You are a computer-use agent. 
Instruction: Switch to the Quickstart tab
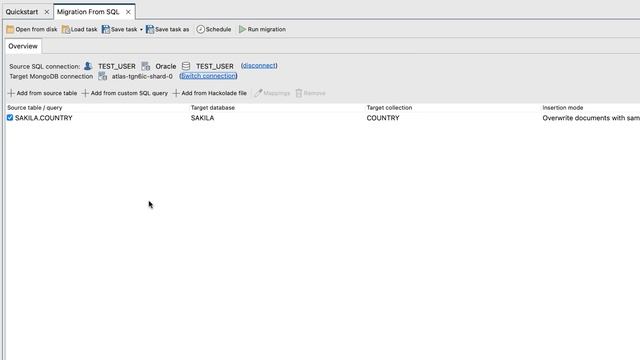(x=22, y=12)
